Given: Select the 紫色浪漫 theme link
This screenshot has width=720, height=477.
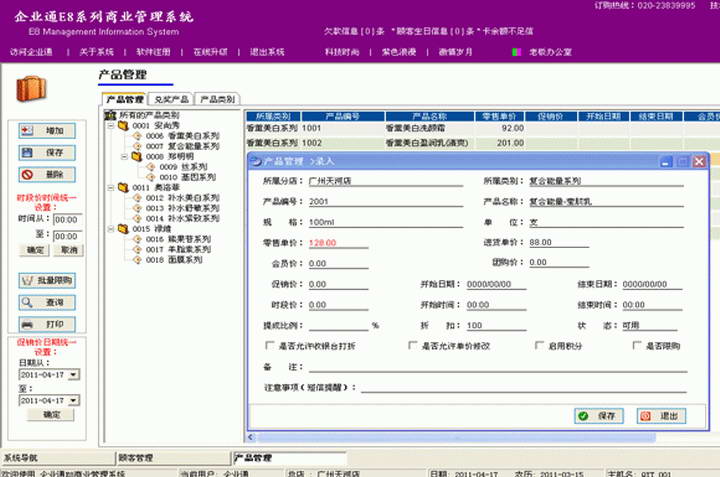Looking at the screenshot, I should pyautogui.click(x=399, y=52).
